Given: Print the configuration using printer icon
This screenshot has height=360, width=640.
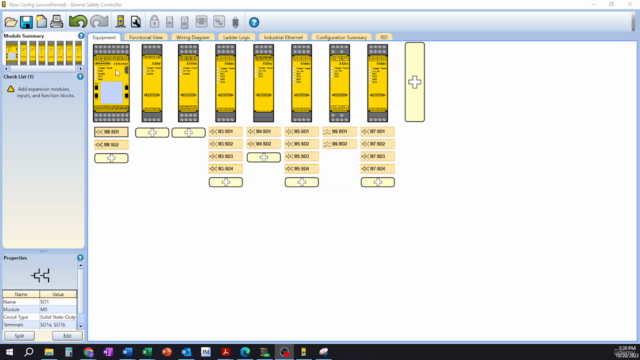Looking at the screenshot, I should [57, 22].
